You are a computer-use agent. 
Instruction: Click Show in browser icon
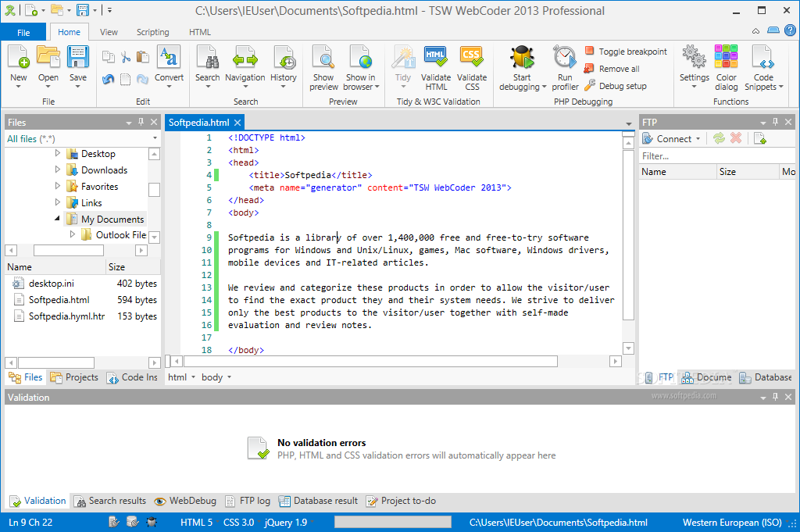361,56
